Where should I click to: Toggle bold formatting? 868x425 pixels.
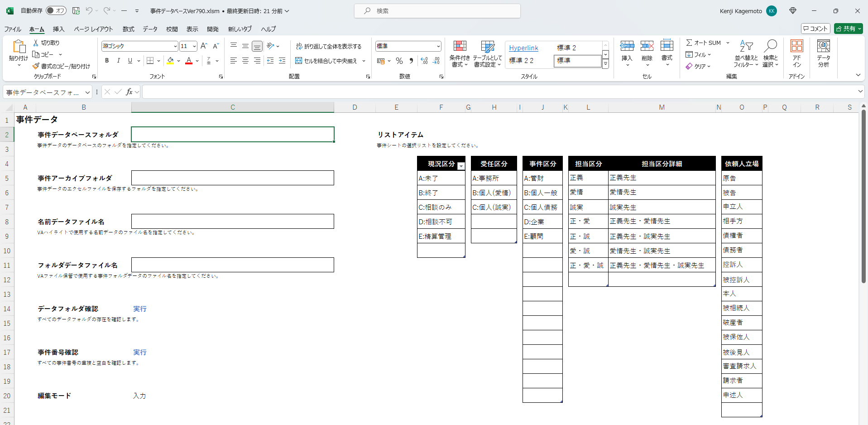107,61
